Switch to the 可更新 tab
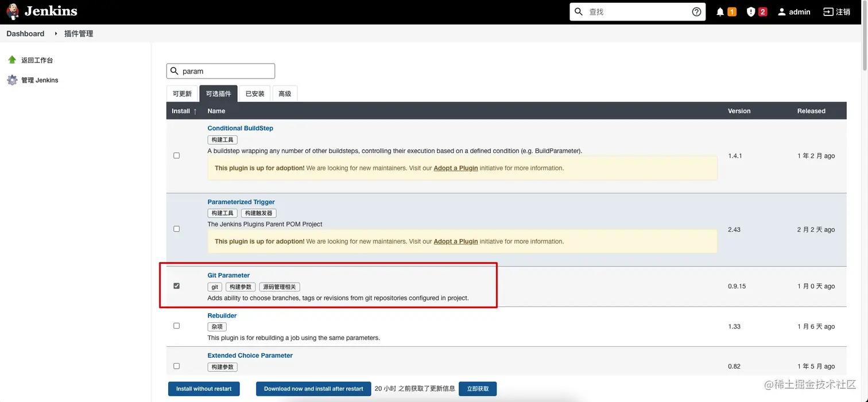Image resolution: width=868 pixels, height=402 pixels. click(x=182, y=93)
